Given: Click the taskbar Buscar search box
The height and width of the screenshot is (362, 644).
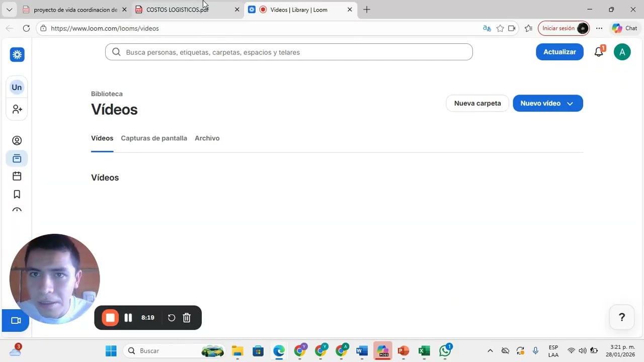Looking at the screenshot, I should click(x=175, y=351).
